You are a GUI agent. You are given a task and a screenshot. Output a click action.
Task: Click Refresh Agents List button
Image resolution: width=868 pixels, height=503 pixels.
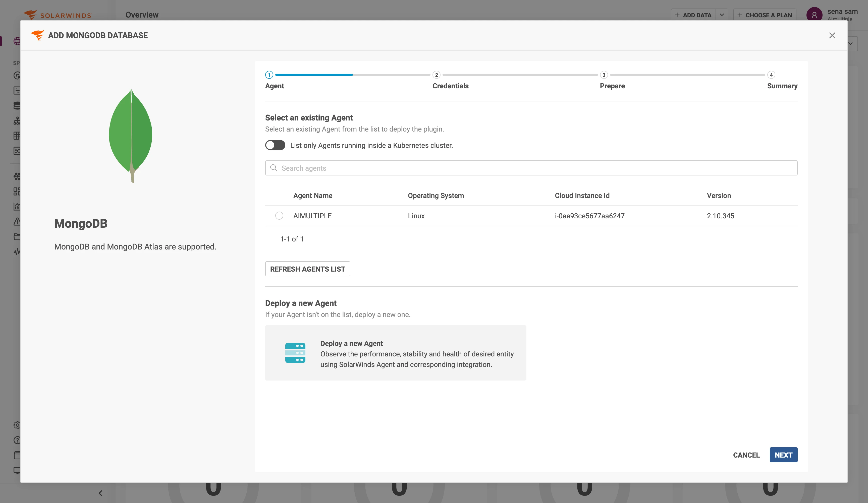307,269
